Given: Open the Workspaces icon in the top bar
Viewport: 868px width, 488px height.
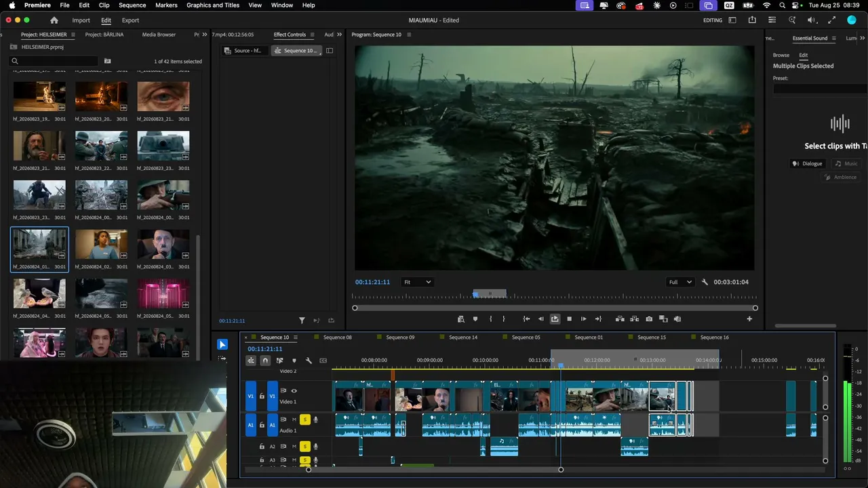Looking at the screenshot, I should click(x=732, y=20).
